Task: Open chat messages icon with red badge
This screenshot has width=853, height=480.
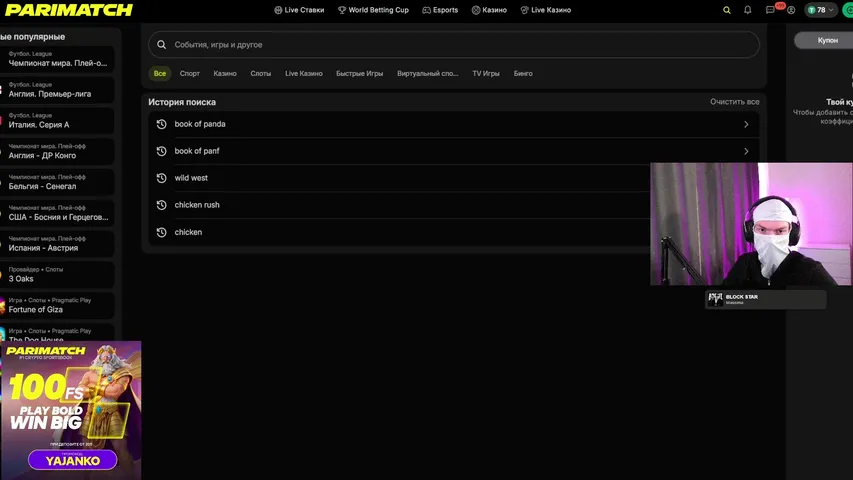Action: 771,9
